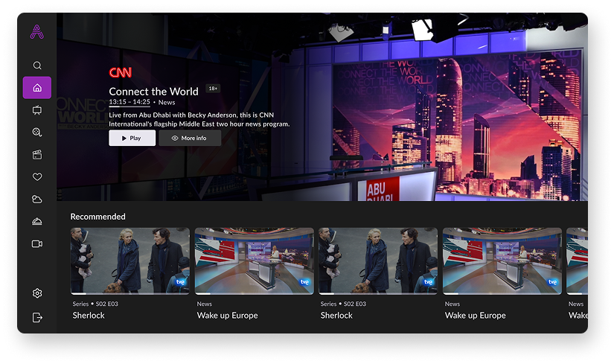Click the purple app logo
The image size is (614, 364).
pos(36,32)
